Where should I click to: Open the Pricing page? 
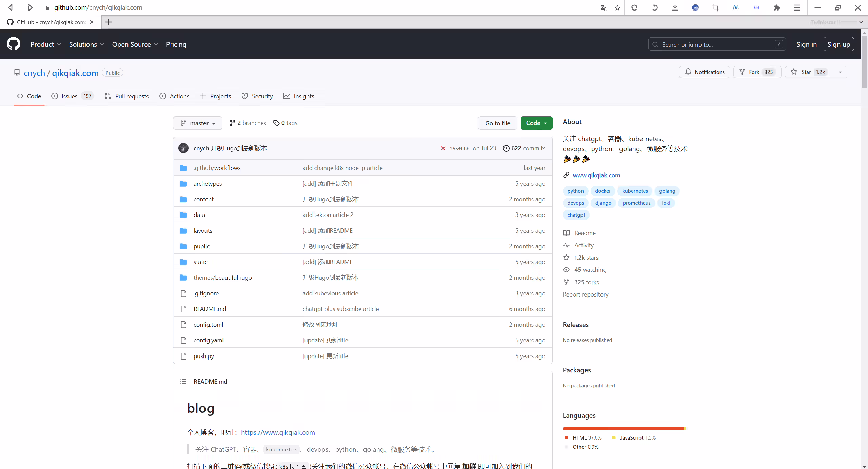[x=176, y=44]
